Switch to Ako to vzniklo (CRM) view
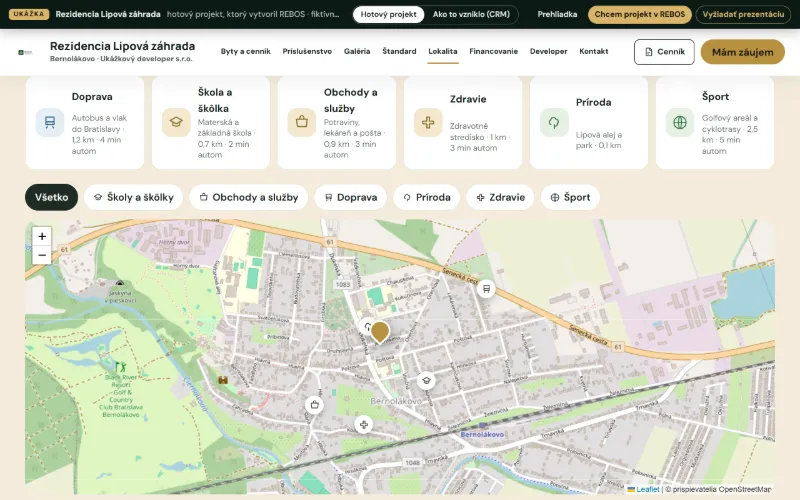The height and width of the screenshot is (500, 800). click(471, 14)
